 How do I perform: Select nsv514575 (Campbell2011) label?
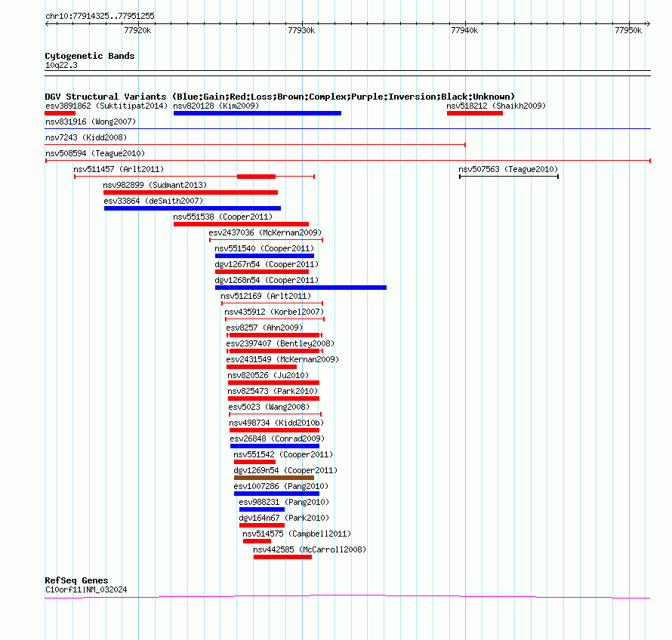pyautogui.click(x=297, y=534)
